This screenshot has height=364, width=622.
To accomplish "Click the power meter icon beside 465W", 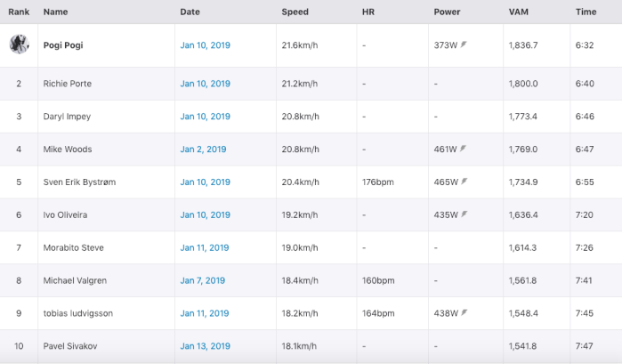I will 464,182.
